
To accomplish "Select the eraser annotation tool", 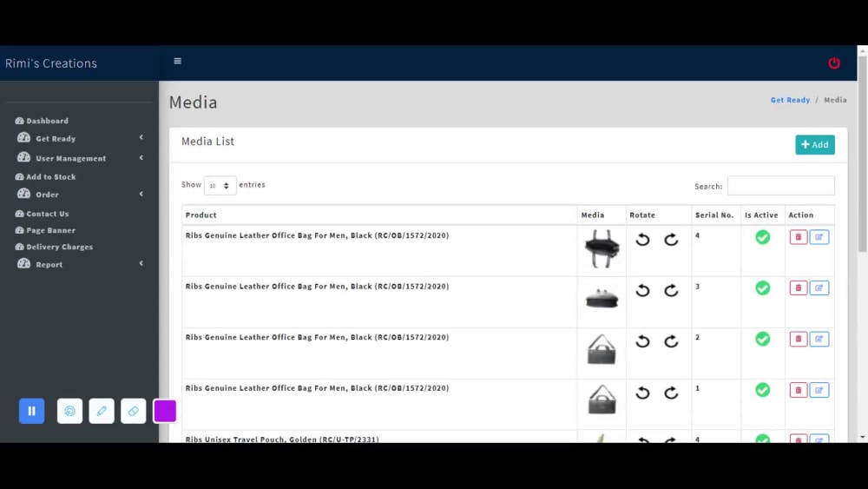I will coord(134,411).
